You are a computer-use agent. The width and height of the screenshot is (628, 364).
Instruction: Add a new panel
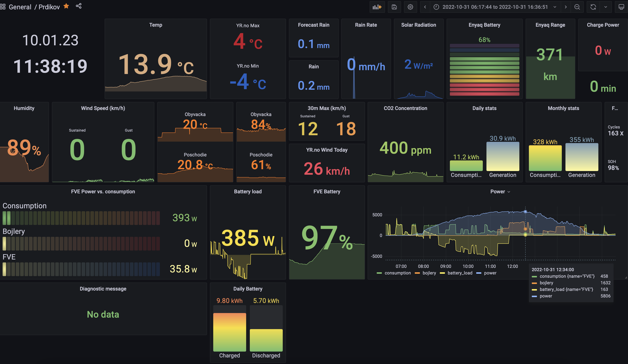pyautogui.click(x=377, y=7)
